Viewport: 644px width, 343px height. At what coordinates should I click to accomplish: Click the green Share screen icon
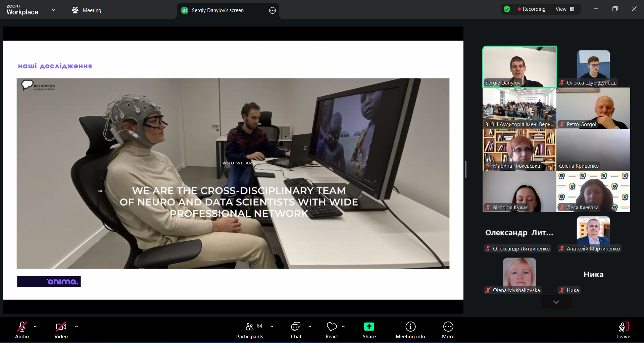(369, 327)
